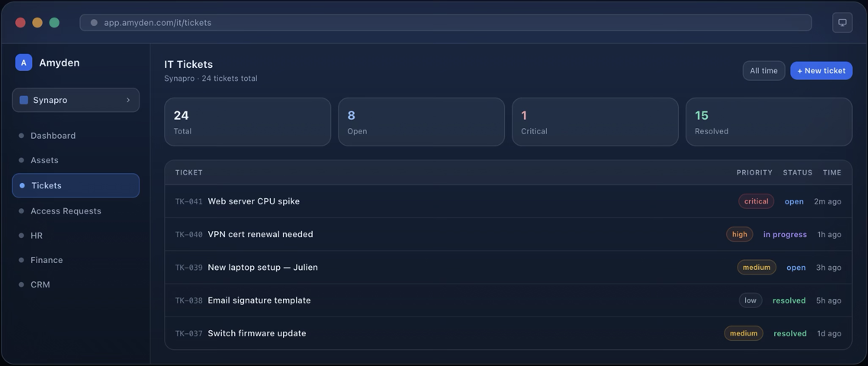Sort by the TICKET column header
Viewport: 868px width, 366px height.
point(188,173)
